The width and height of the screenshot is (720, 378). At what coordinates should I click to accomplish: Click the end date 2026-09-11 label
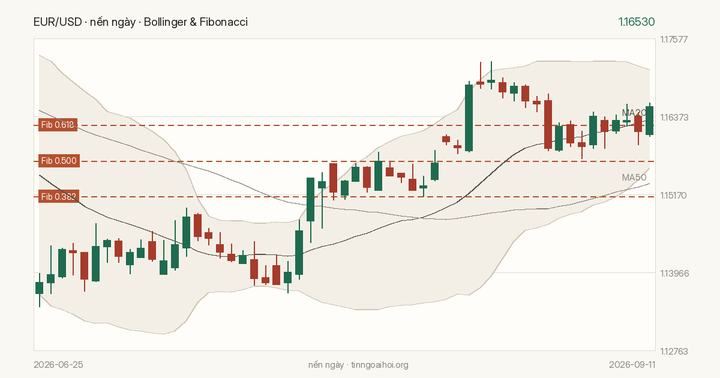point(632,365)
